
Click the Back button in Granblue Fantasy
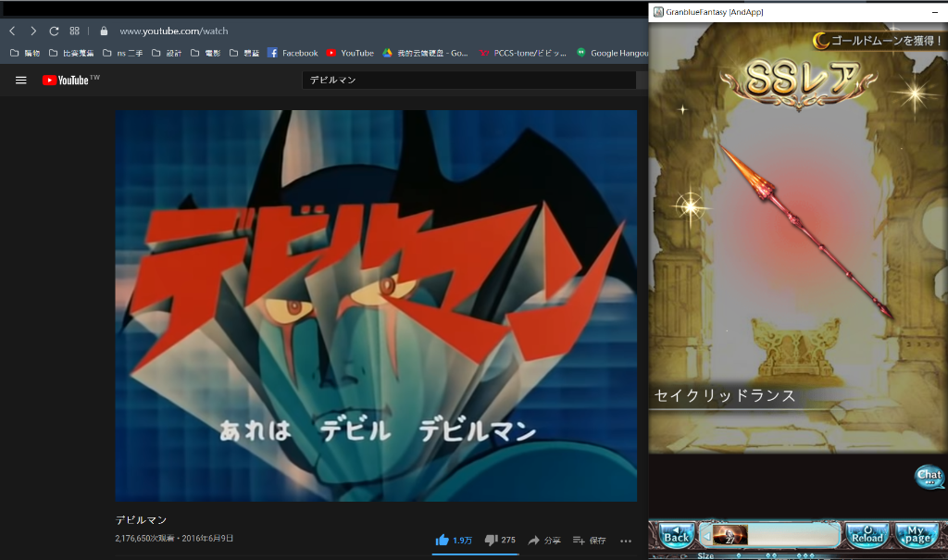pos(675,535)
